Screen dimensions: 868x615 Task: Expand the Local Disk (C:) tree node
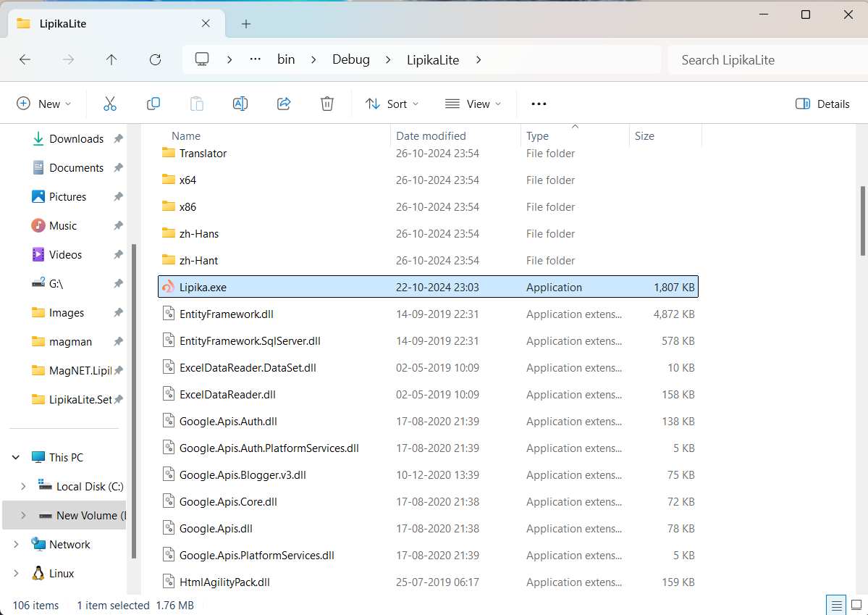tap(23, 486)
